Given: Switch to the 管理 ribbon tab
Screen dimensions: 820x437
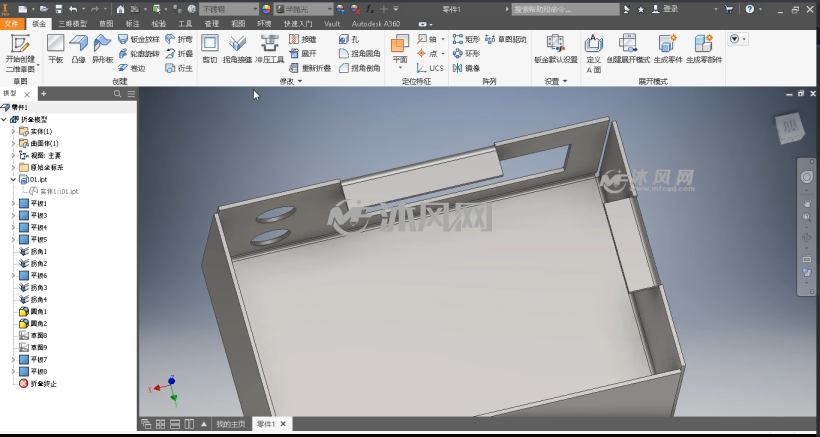Looking at the screenshot, I should [212, 24].
